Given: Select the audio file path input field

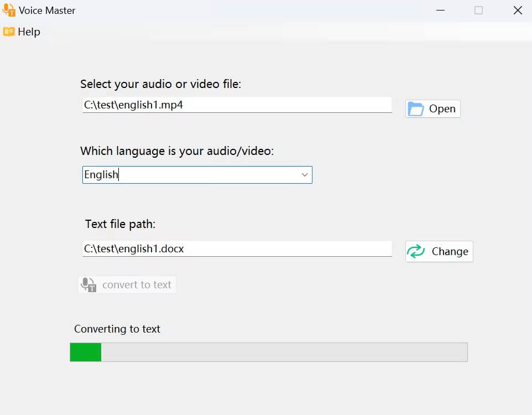Looking at the screenshot, I should click(237, 105).
